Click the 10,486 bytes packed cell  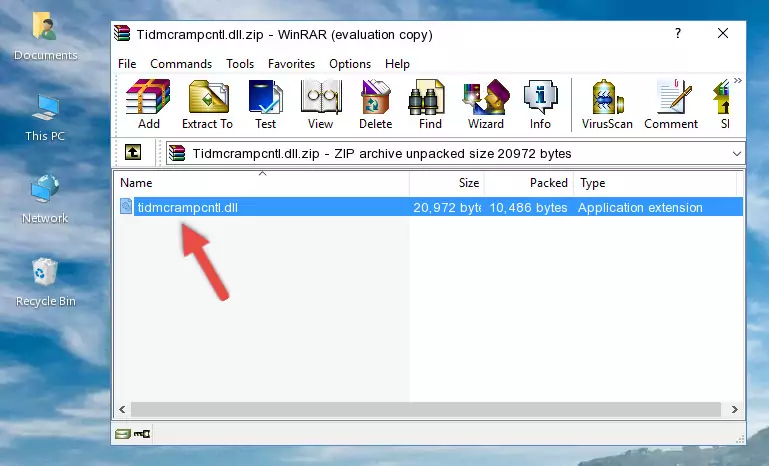pos(528,207)
